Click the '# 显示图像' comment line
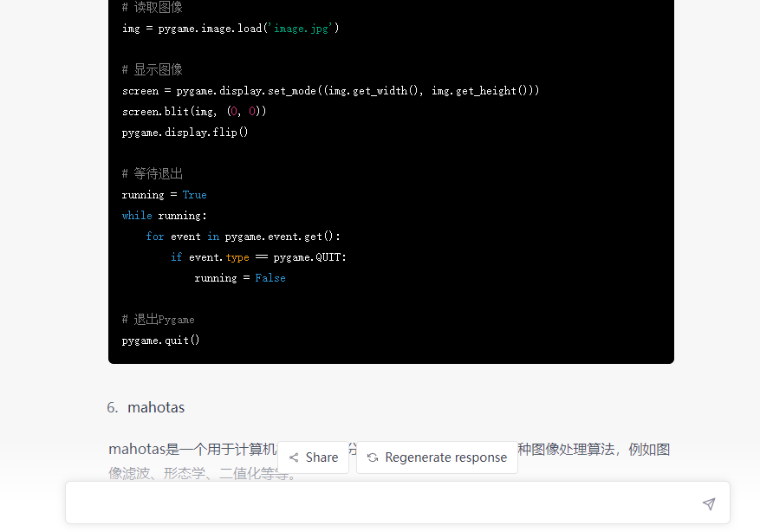Image resolution: width=760 pixels, height=532 pixels. (152, 70)
